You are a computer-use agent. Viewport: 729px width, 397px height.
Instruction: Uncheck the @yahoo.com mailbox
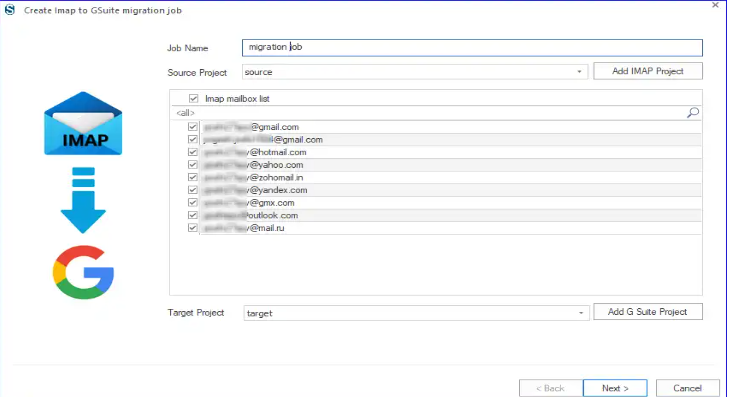[192, 165]
